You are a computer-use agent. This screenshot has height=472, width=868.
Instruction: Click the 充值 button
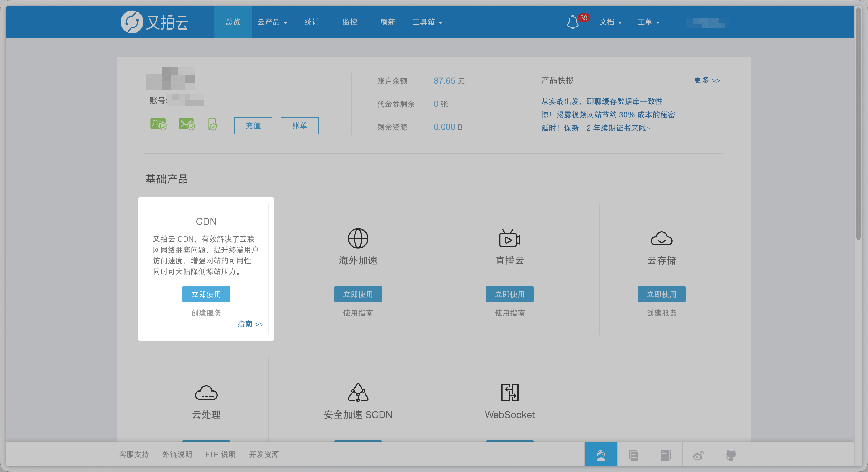[x=253, y=126]
